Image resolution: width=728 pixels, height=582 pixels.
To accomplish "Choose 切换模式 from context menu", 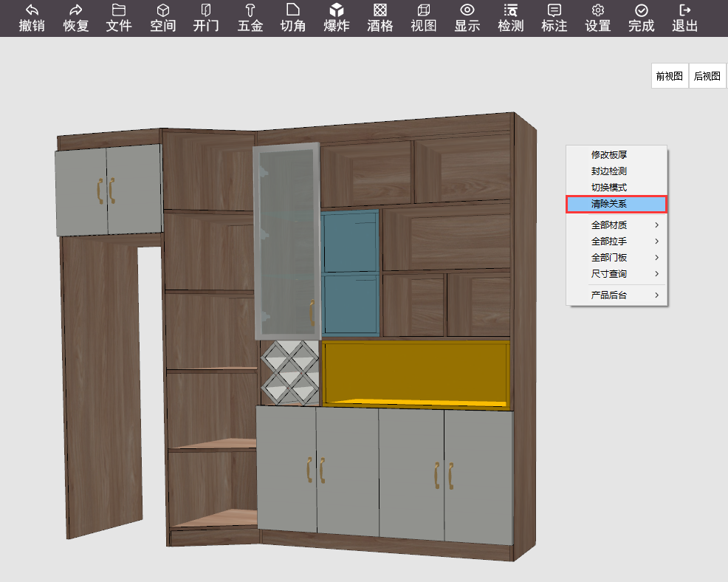I will coord(616,187).
